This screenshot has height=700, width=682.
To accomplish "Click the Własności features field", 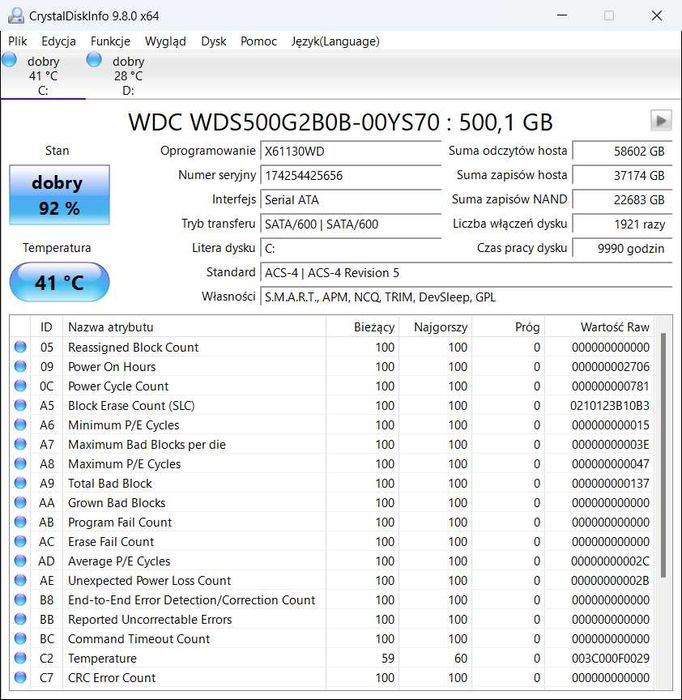I will pos(466,297).
